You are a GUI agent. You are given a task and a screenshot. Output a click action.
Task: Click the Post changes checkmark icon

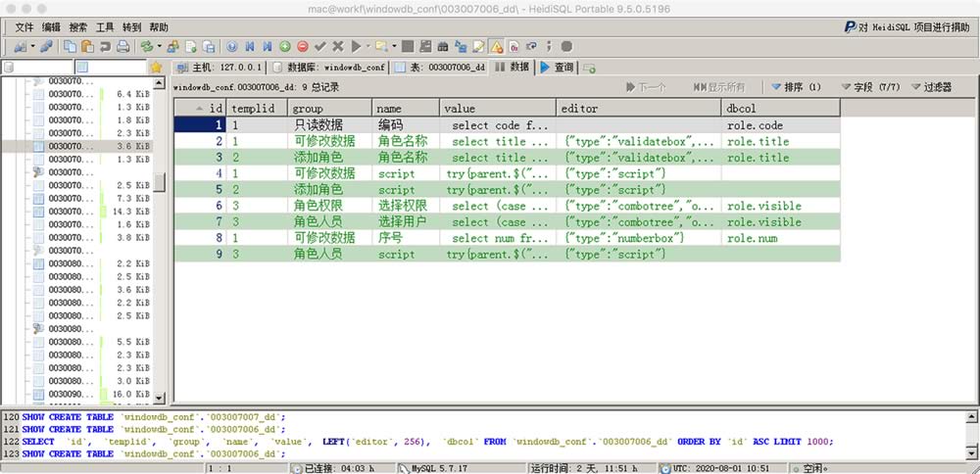[x=319, y=46]
